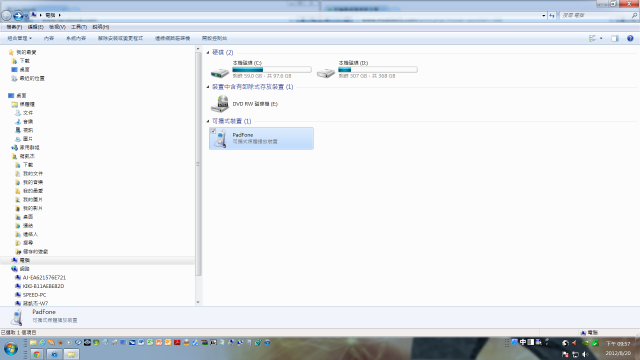The image size is (640, 360).
Task: Open the 組合管理 dropdown in the toolbar
Action: 19,38
